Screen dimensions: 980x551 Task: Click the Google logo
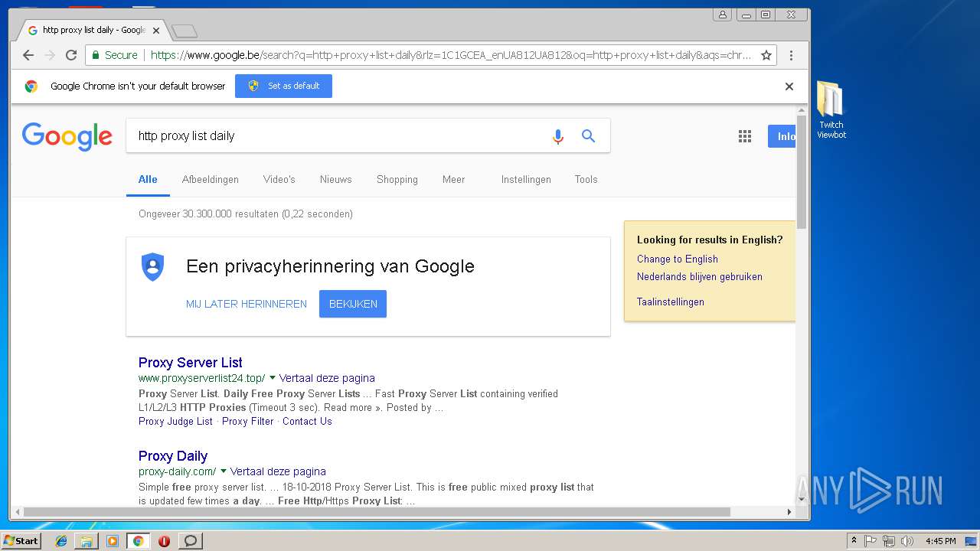click(x=67, y=137)
